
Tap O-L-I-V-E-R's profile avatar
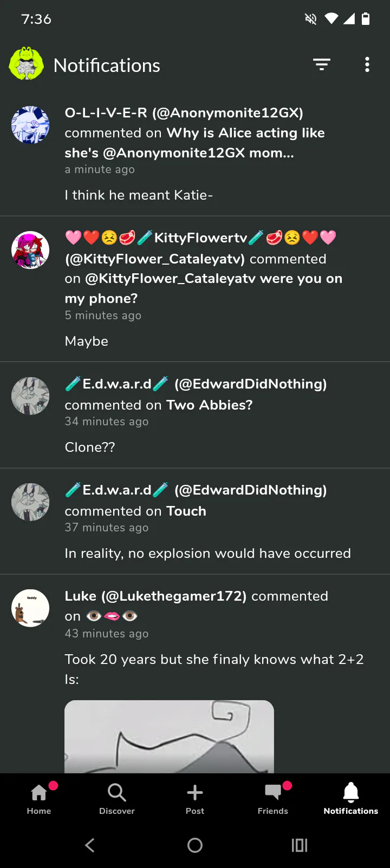(30, 125)
